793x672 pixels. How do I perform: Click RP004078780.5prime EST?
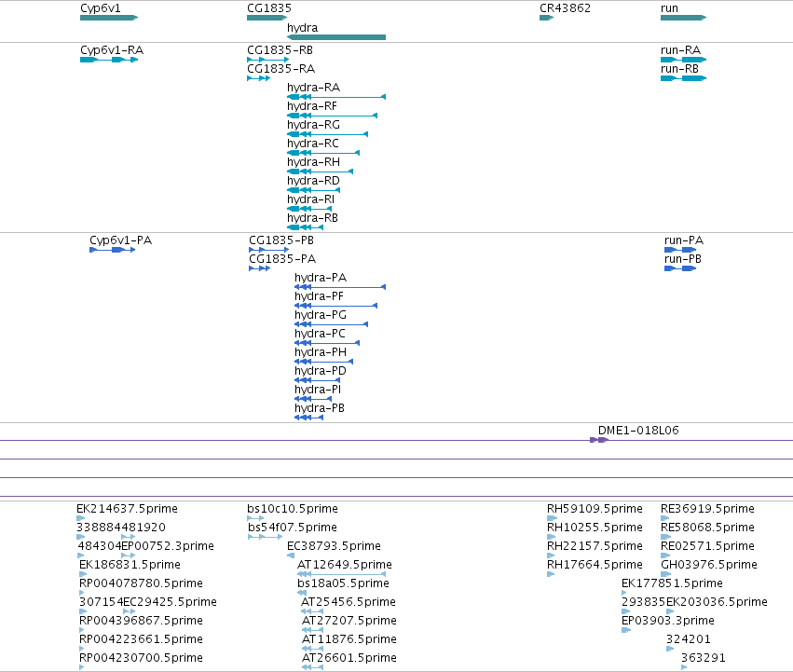pyautogui.click(x=81, y=593)
